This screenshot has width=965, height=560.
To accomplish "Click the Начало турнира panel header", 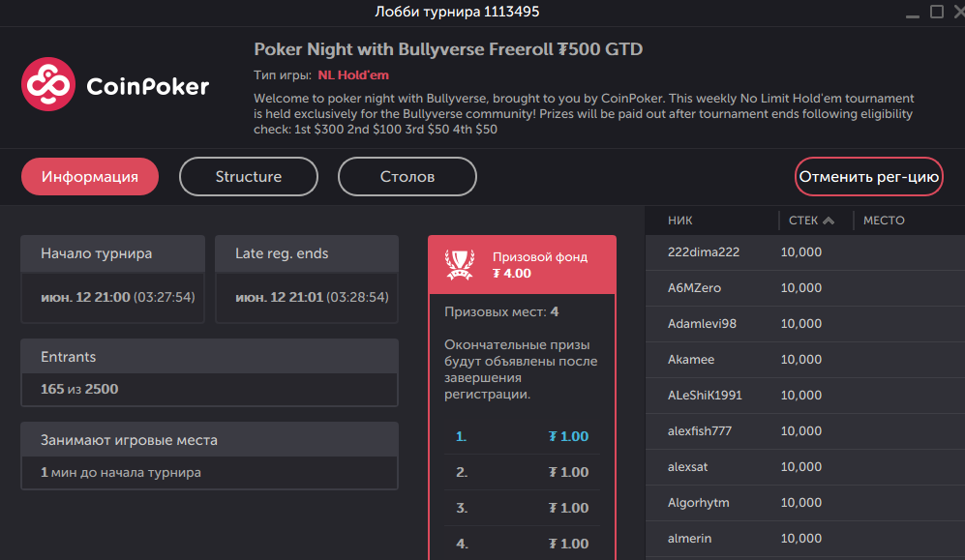I will [x=112, y=253].
